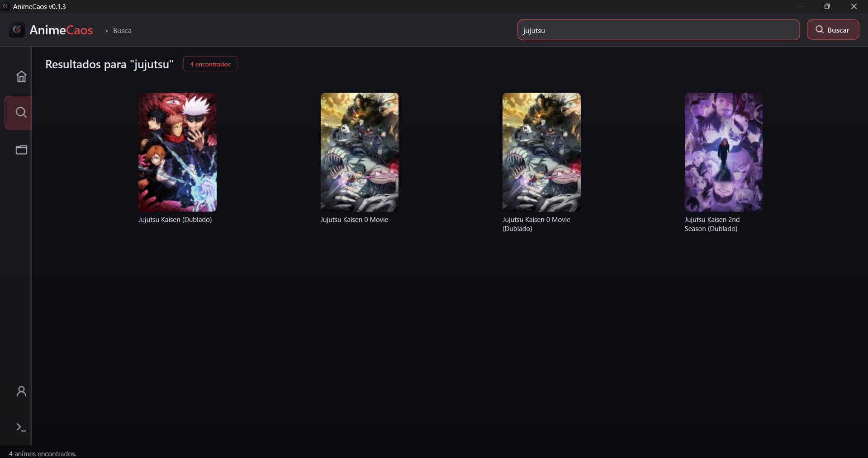868x458 pixels.
Task: Click Jujutsu Kaisen 0 Movie (Dublado) title text
Action: pos(536,224)
